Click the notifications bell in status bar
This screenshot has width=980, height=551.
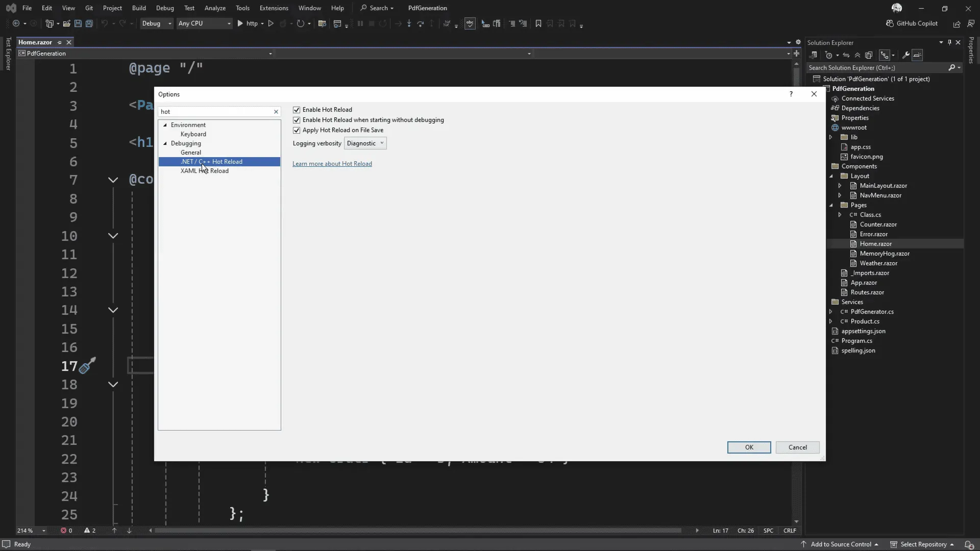(x=968, y=544)
